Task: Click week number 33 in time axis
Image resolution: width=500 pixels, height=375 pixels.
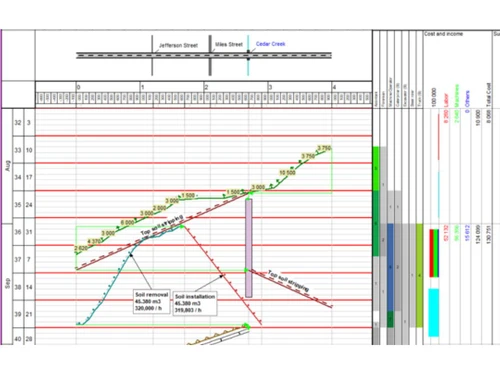Action: (x=18, y=150)
